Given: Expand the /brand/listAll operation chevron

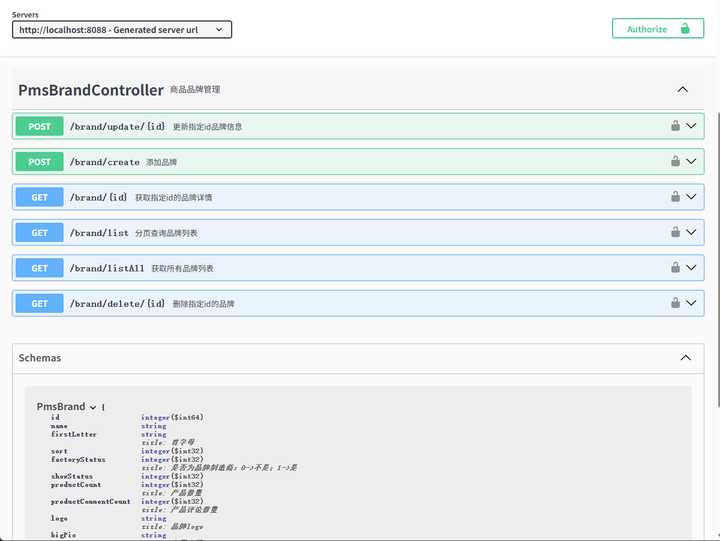Looking at the screenshot, I should pyautogui.click(x=691, y=267).
